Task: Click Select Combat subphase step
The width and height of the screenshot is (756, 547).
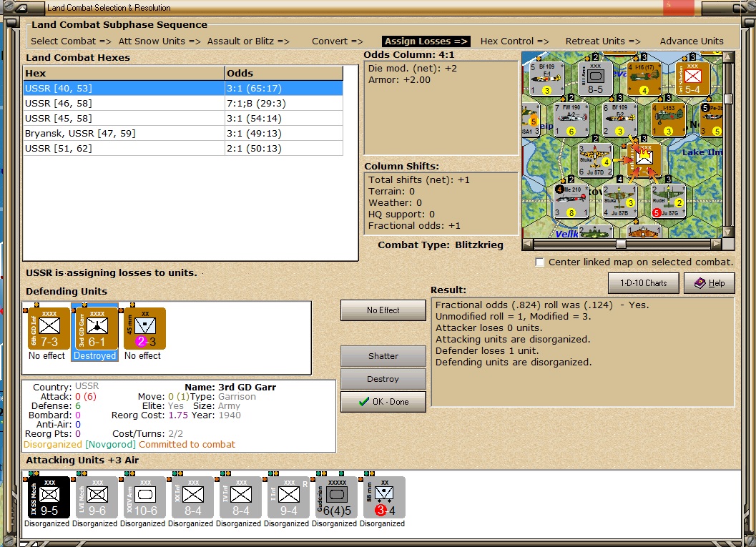Action: [71, 41]
